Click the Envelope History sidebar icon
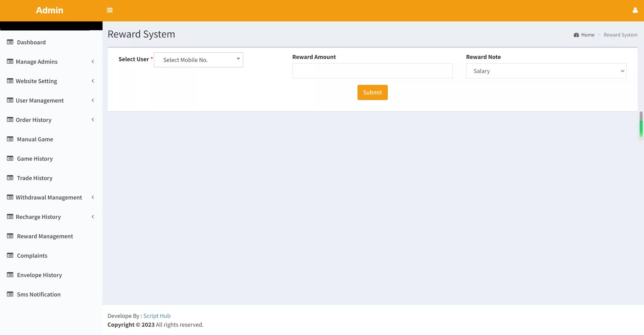Image resolution: width=644 pixels, height=335 pixels. coord(10,275)
